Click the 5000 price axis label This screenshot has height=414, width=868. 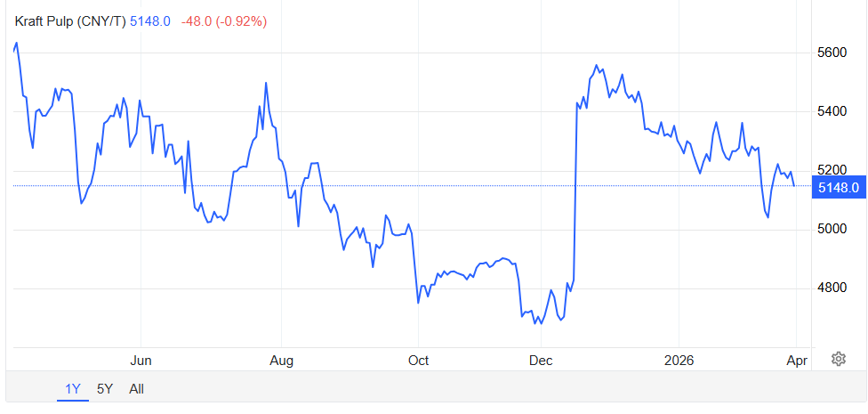point(832,229)
